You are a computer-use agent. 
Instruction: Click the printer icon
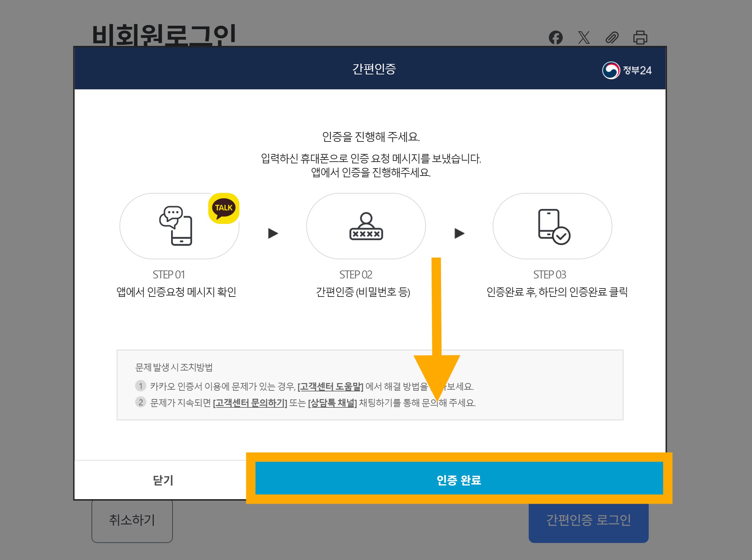(640, 38)
